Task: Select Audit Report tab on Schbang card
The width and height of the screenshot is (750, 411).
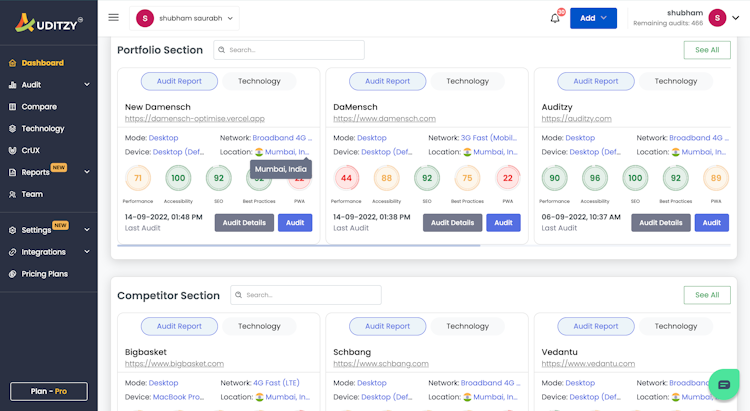Action: point(387,326)
